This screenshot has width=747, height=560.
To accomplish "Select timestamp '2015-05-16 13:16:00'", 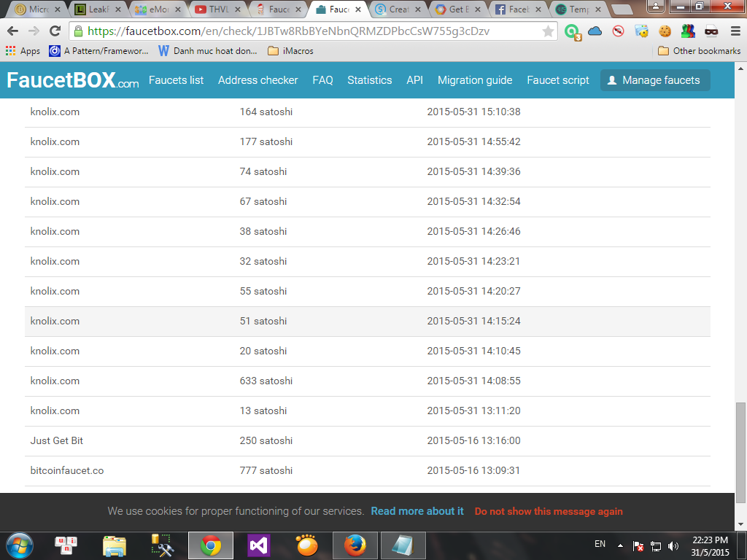I will pos(473,441).
